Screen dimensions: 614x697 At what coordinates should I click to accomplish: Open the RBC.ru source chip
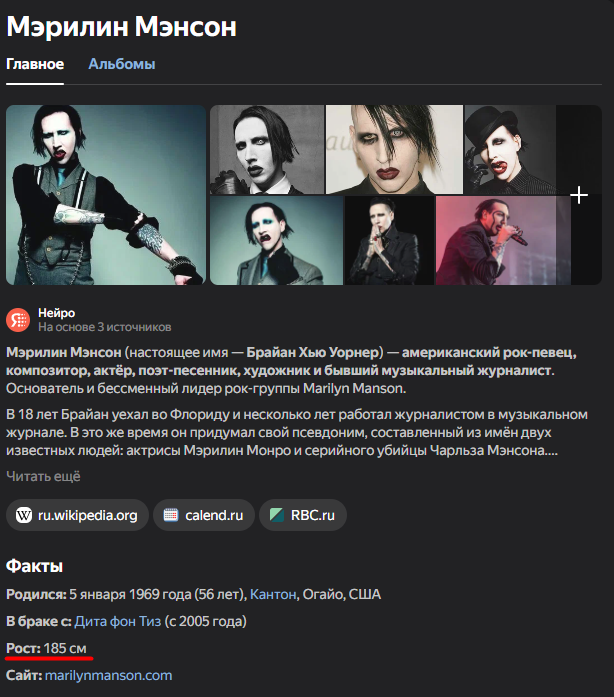tap(303, 515)
